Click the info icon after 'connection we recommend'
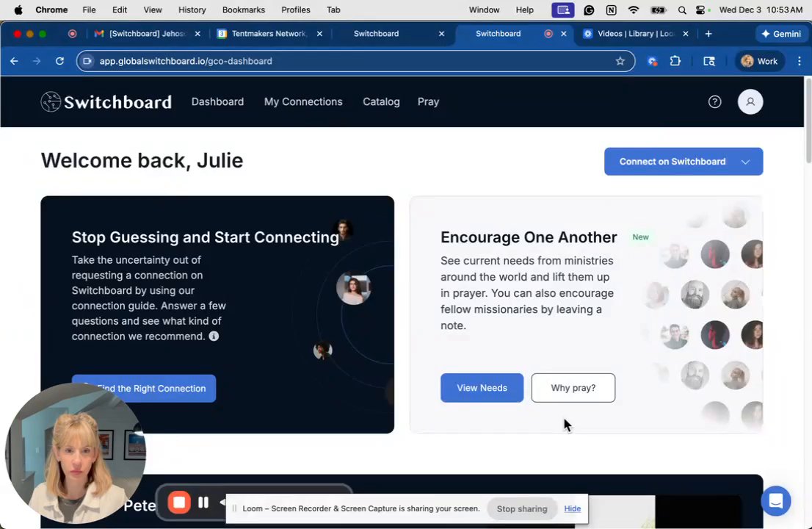Image resolution: width=812 pixels, height=529 pixels. (214, 337)
